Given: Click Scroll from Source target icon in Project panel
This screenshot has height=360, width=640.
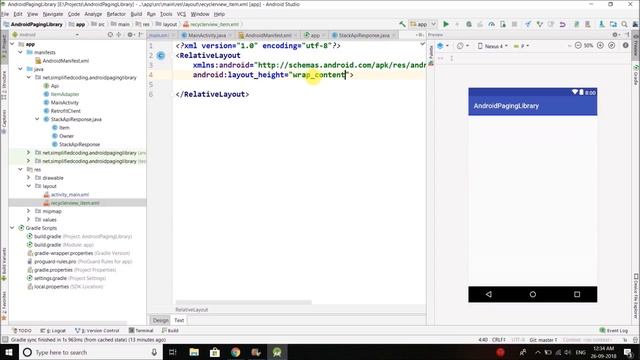Looking at the screenshot, I should click(x=110, y=35).
